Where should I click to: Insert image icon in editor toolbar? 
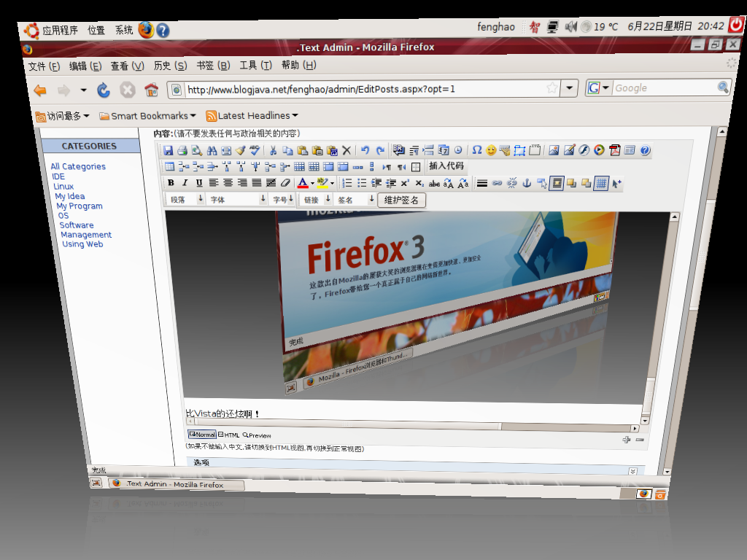click(x=554, y=150)
